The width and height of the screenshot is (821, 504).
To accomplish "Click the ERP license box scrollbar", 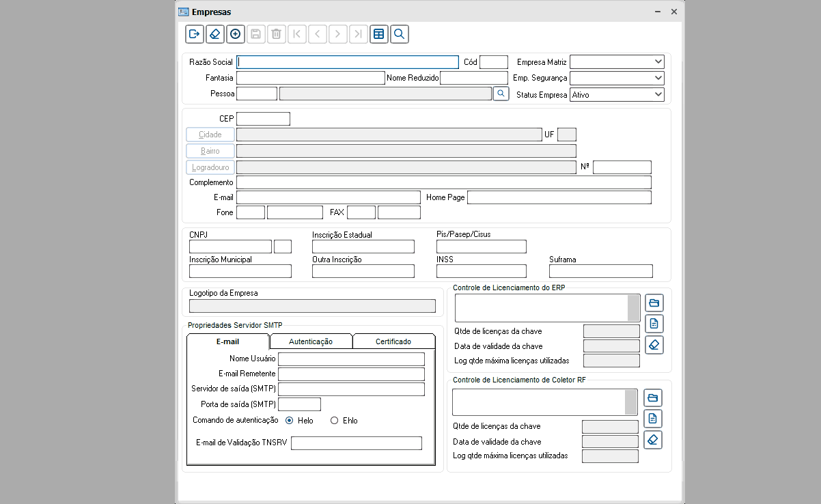I will click(x=634, y=307).
